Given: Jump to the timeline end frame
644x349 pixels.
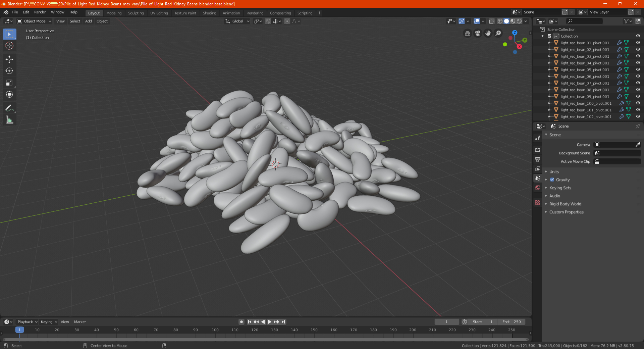Looking at the screenshot, I should point(283,322).
